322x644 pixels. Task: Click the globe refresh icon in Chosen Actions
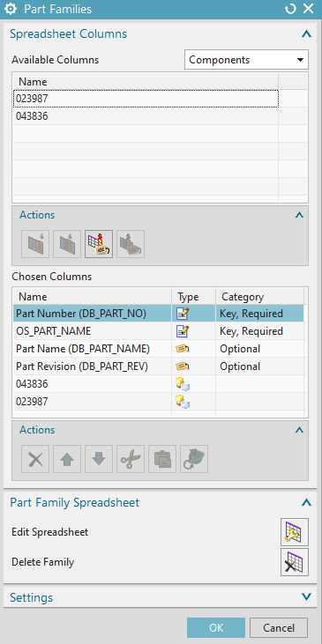click(194, 459)
